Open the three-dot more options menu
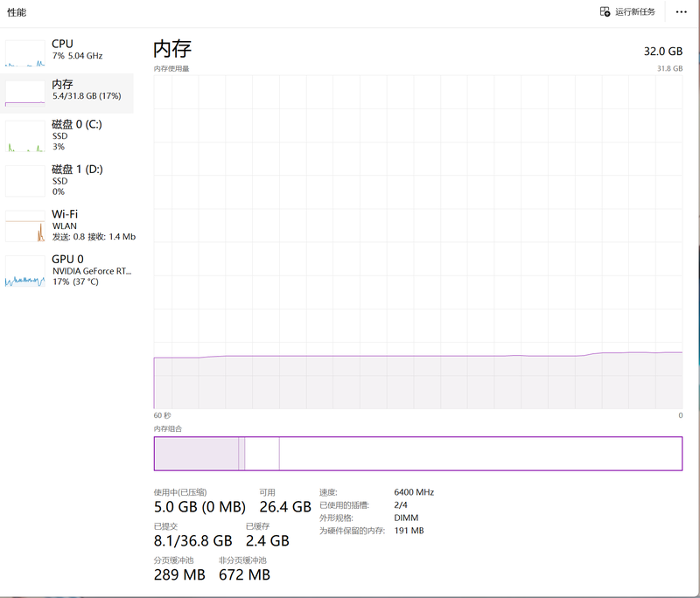 682,12
